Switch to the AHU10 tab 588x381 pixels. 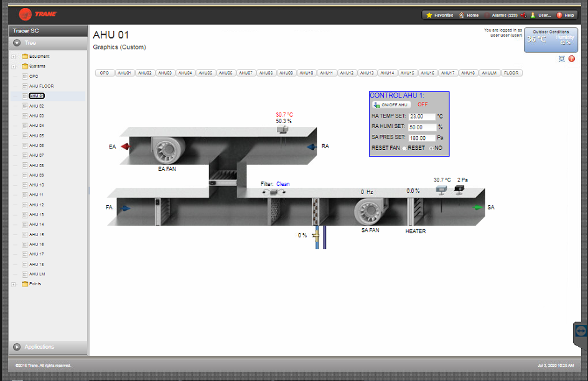(x=306, y=73)
